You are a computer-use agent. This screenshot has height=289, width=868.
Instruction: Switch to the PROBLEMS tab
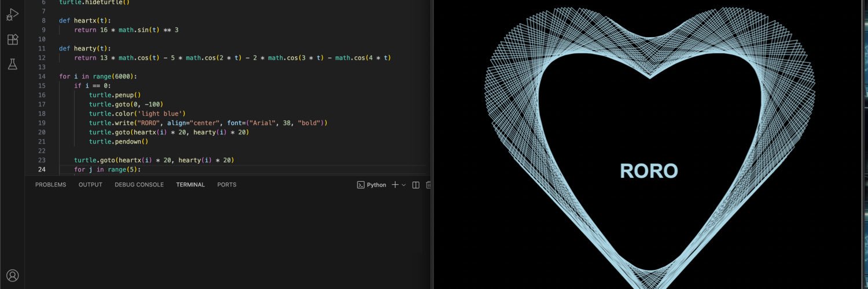click(51, 185)
